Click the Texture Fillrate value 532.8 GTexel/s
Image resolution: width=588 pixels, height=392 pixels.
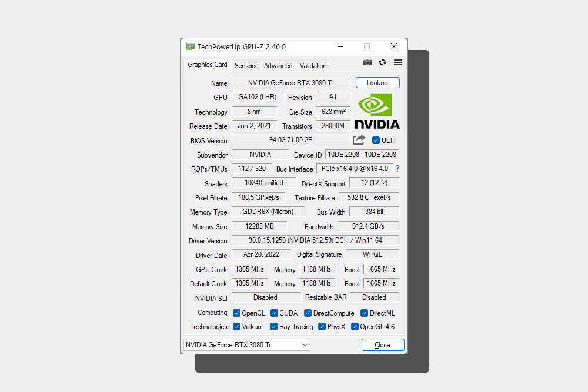click(369, 197)
